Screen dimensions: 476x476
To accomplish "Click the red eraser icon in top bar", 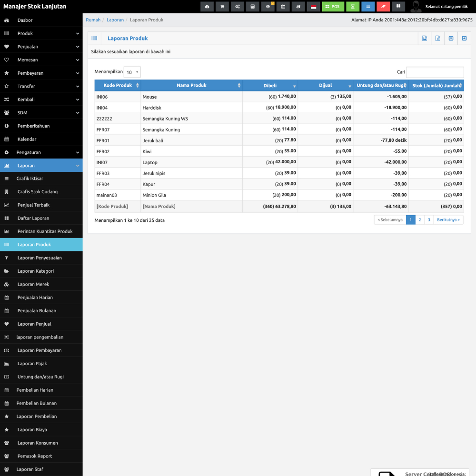I will click(x=383, y=7).
